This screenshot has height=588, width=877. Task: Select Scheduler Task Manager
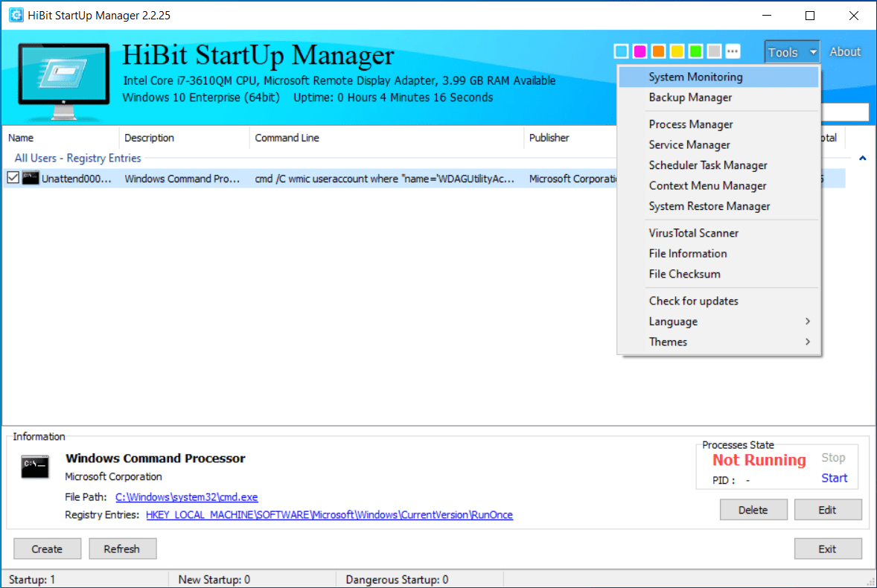point(719,165)
